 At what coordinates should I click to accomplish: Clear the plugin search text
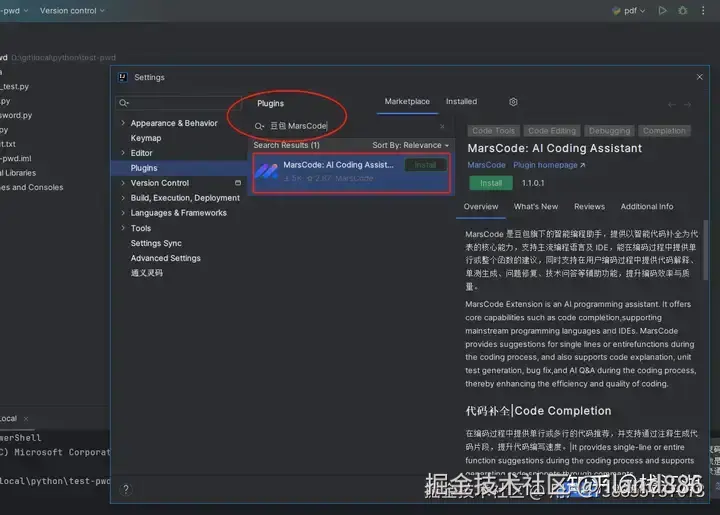pos(442,126)
